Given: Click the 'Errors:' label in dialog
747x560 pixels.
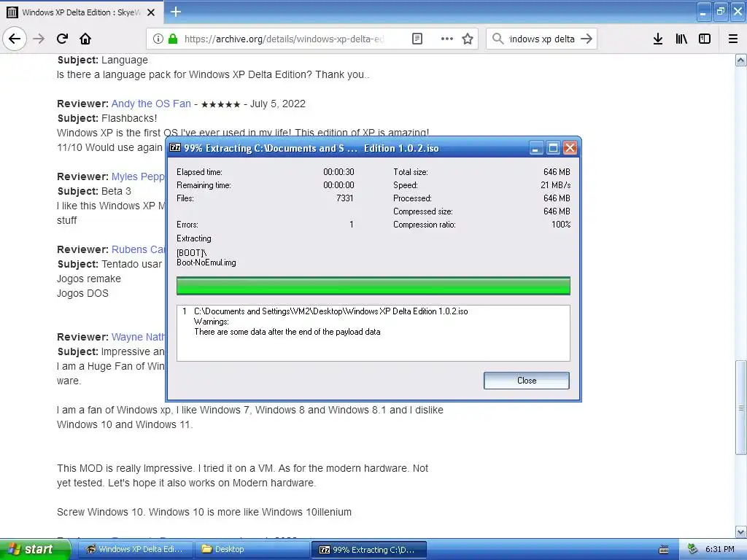Looking at the screenshot, I should 187,225.
